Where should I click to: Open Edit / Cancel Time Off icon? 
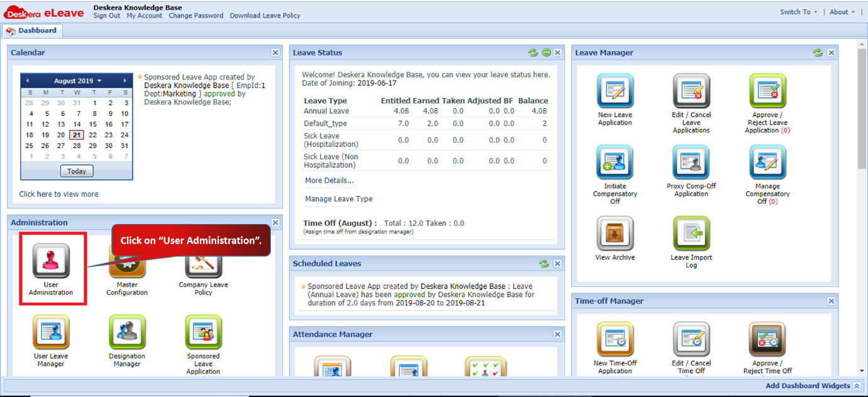pos(691,340)
